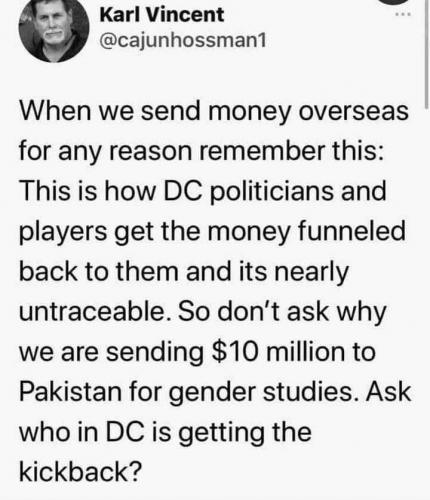Click the line "back to them and its nearly"
Image resolution: width=430 pixels, height=500 pixels.
point(184,272)
